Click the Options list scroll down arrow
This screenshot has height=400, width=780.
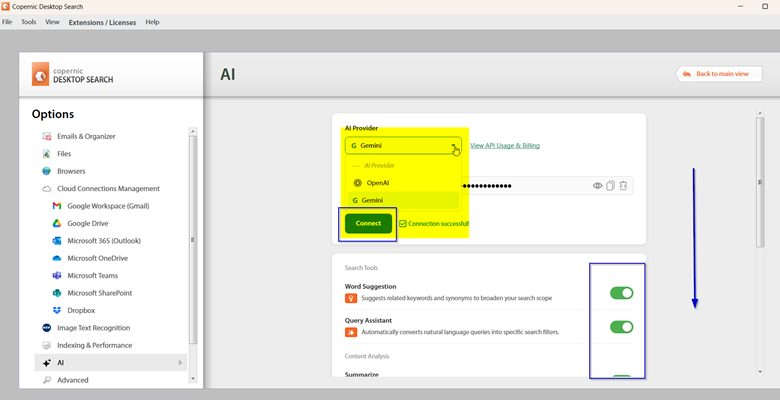pos(193,379)
